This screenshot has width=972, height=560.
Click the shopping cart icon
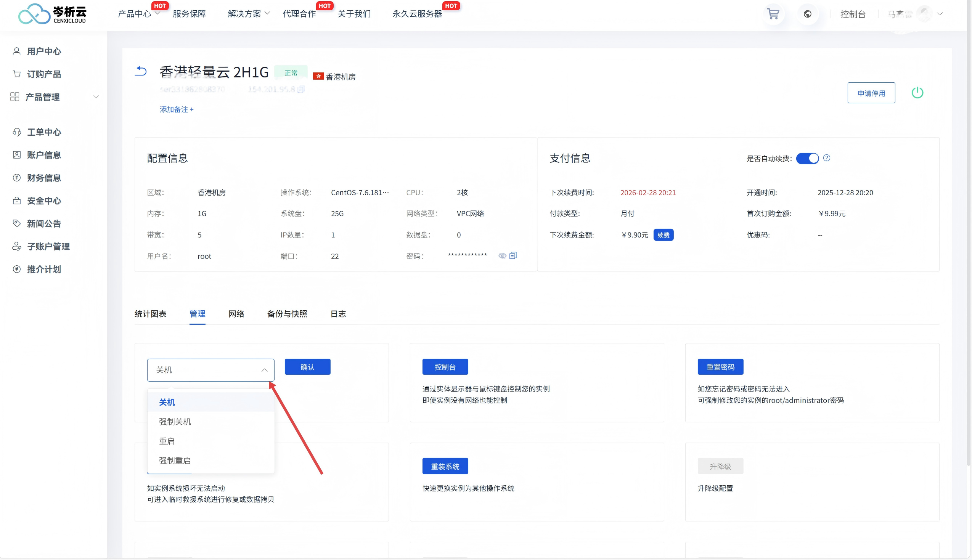coord(773,14)
